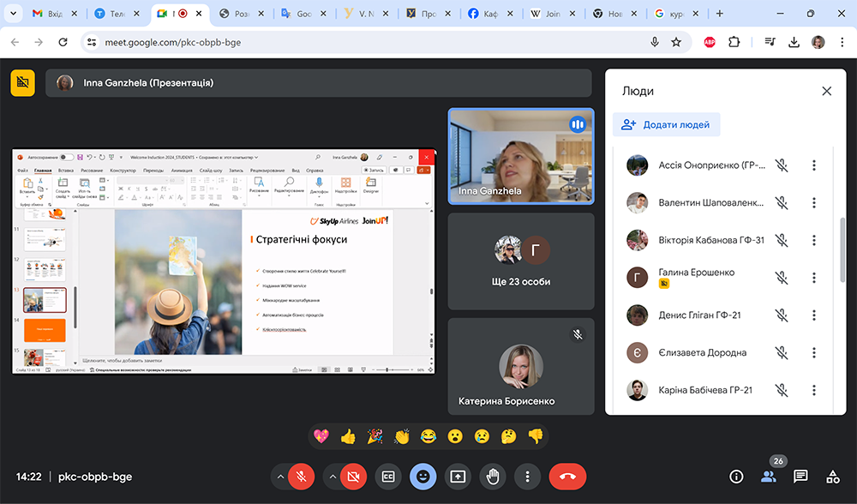Screen dimensions: 857x504
Task: Click the raise hand icon
Action: click(x=493, y=477)
